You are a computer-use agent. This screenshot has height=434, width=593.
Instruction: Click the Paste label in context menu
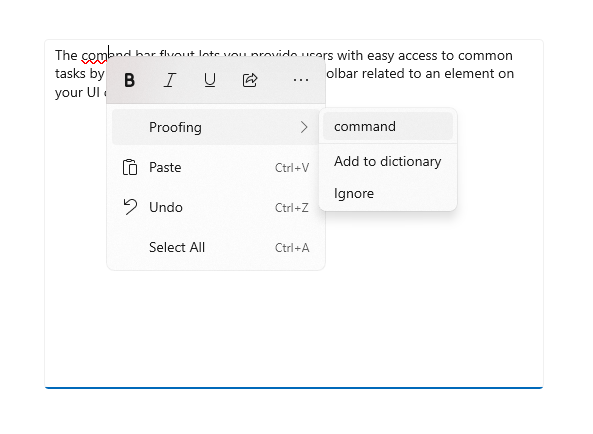[x=165, y=167]
